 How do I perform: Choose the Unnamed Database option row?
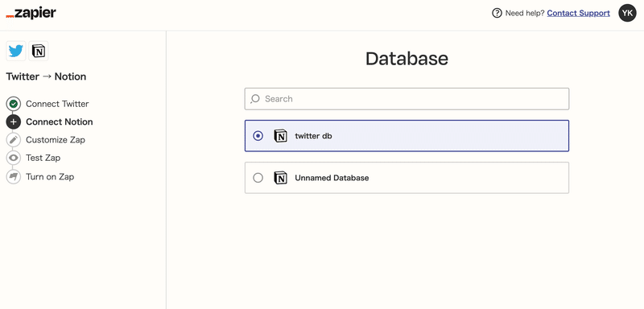[407, 178]
